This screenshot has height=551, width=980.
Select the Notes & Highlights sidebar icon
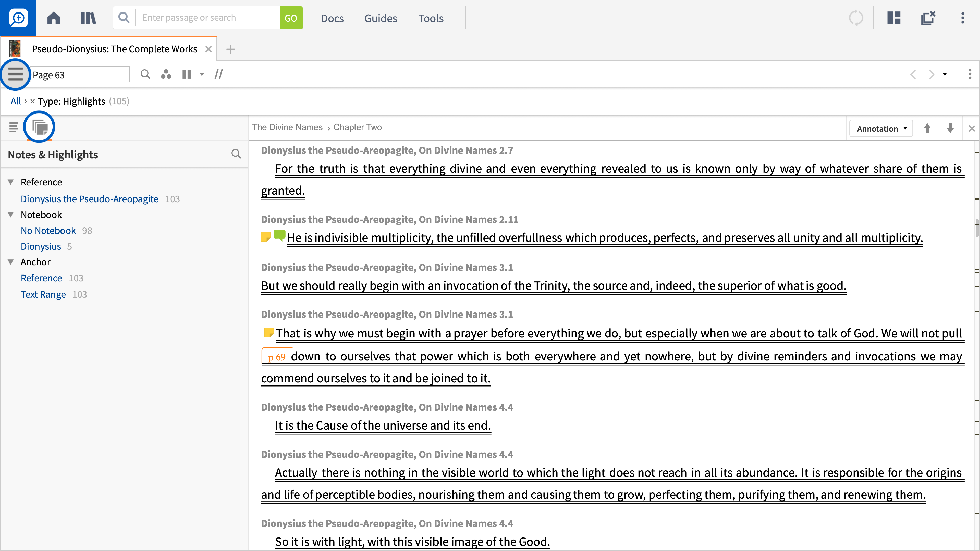pos(39,127)
